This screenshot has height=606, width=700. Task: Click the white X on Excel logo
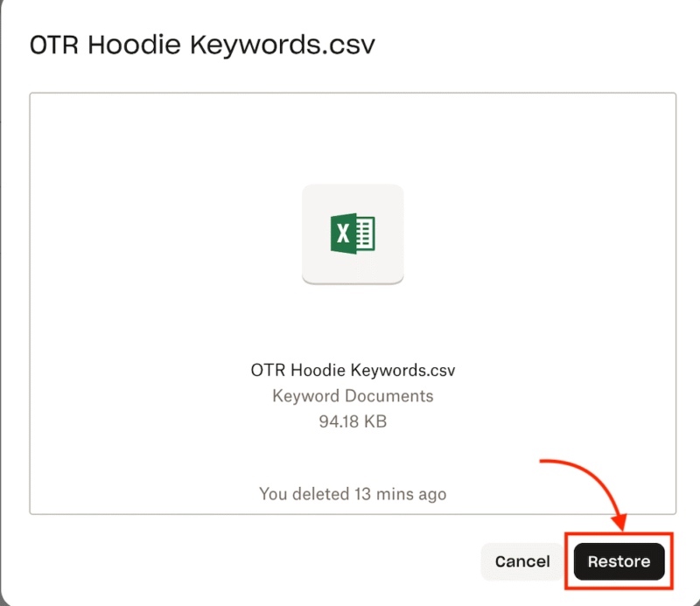click(x=343, y=233)
